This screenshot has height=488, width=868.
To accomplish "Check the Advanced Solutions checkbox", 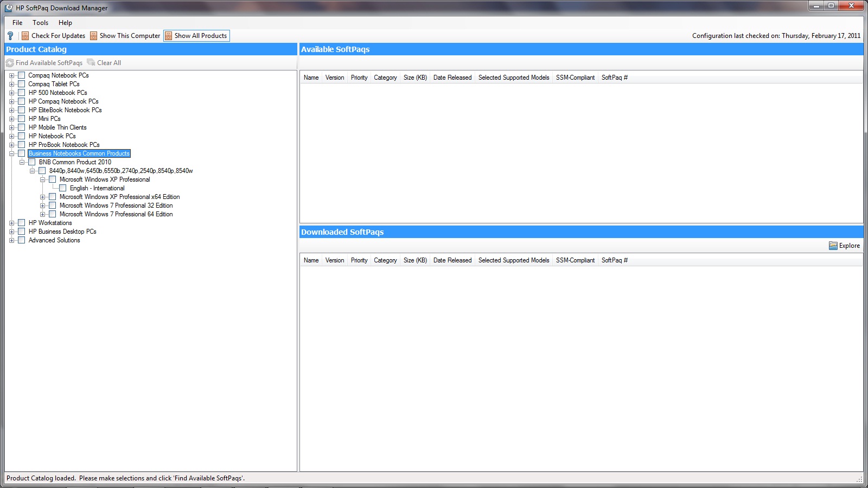I will (x=22, y=240).
